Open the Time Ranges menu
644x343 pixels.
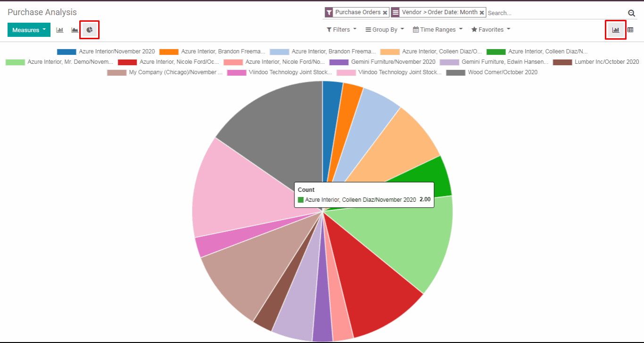point(437,29)
